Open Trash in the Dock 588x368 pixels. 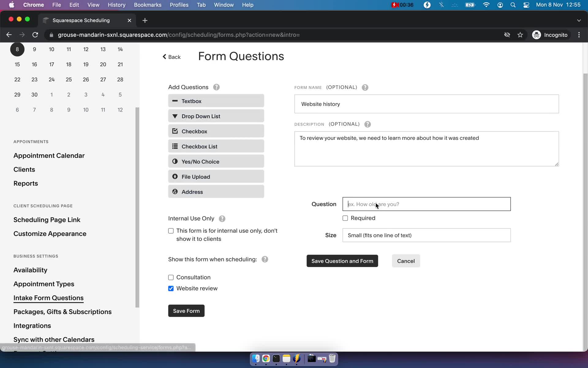coord(332,358)
